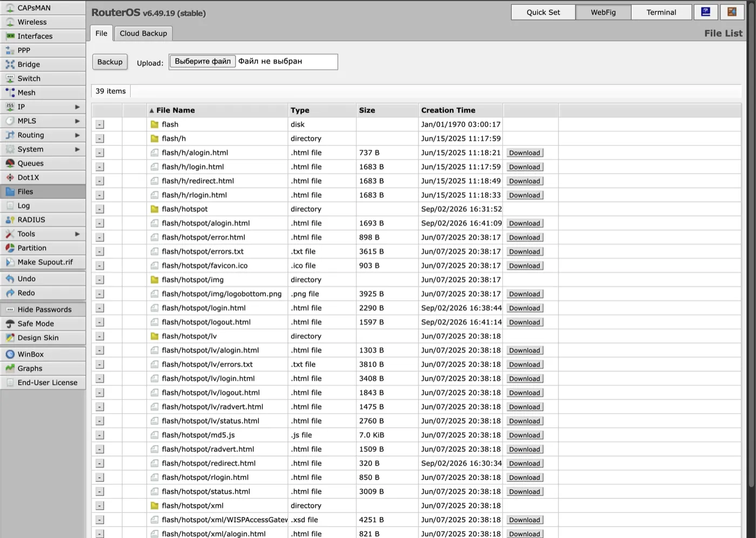This screenshot has width=756, height=538.
Task: Open the flash/hotspot/login.html file entry
Action: click(x=204, y=308)
